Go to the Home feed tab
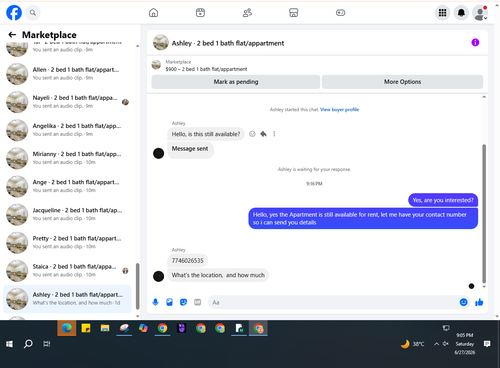 pyautogui.click(x=153, y=13)
